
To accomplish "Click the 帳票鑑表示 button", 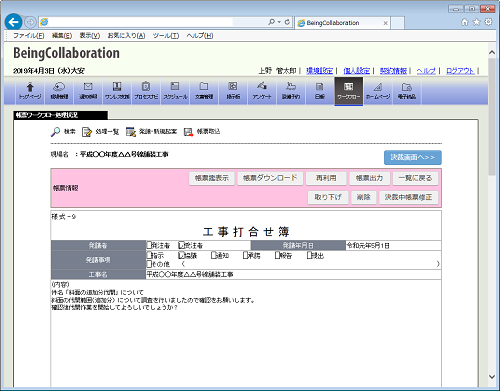I will coord(212,178).
